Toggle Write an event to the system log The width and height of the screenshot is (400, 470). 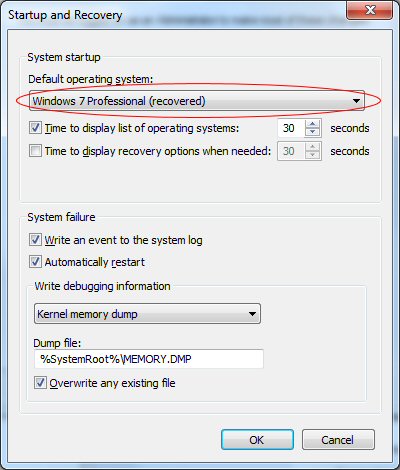[x=35, y=240]
